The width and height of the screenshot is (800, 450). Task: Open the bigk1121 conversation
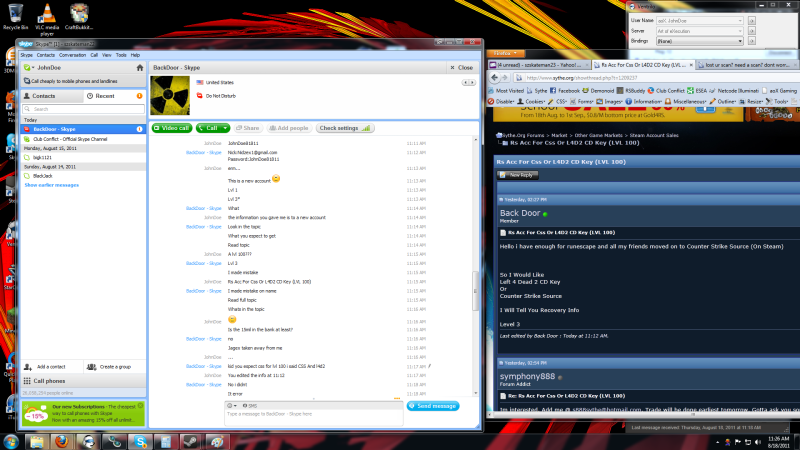coord(83,158)
